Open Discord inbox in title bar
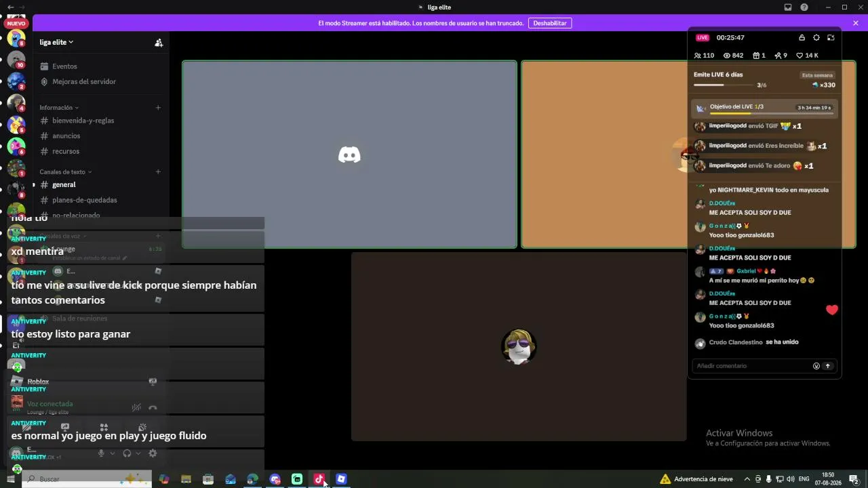This screenshot has width=868, height=488. (x=788, y=7)
